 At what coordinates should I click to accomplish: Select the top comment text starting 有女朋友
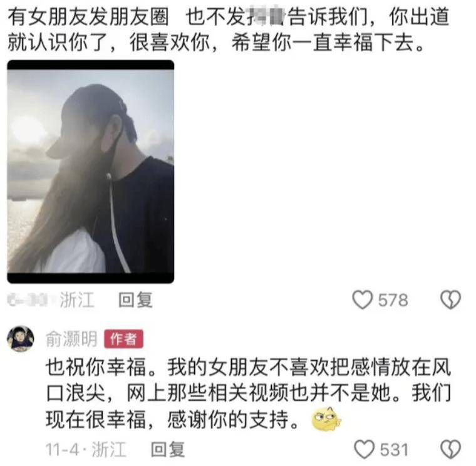[x=228, y=29]
